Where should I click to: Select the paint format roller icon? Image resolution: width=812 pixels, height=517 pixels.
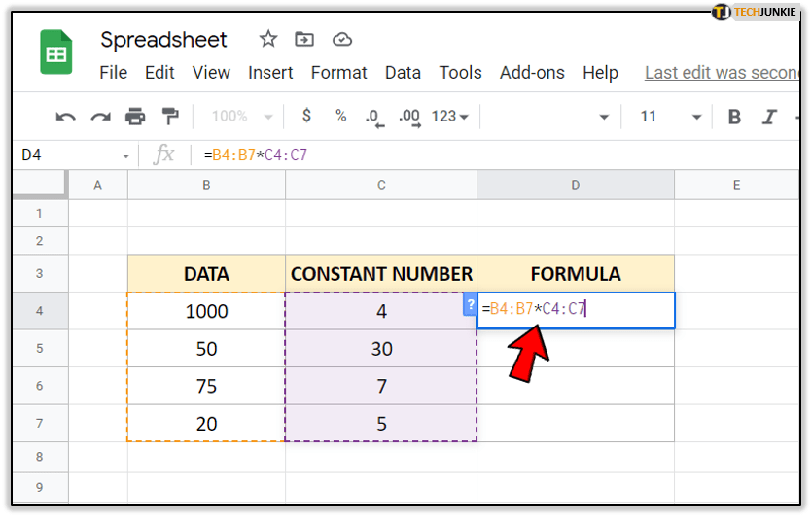tap(170, 117)
